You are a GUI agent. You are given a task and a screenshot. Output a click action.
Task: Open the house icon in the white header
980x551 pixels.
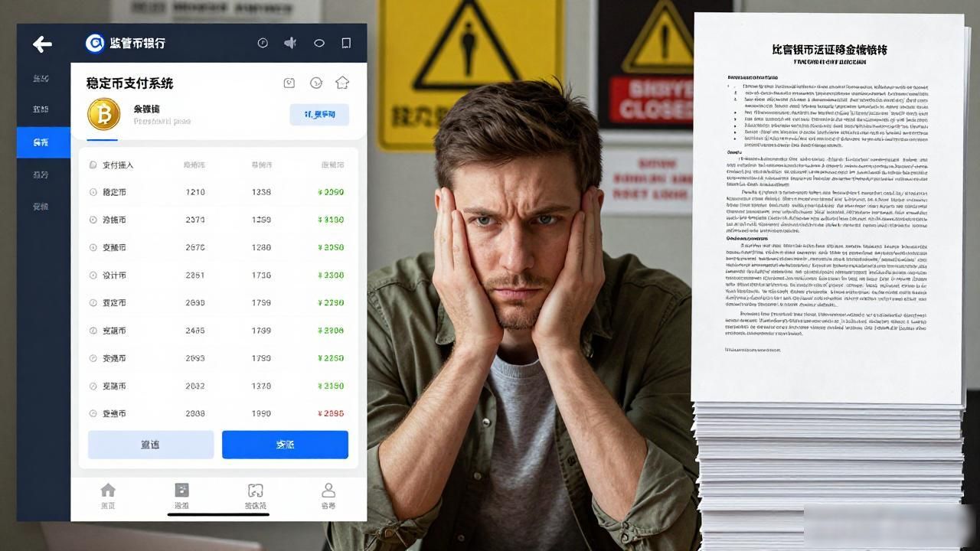pos(342,82)
